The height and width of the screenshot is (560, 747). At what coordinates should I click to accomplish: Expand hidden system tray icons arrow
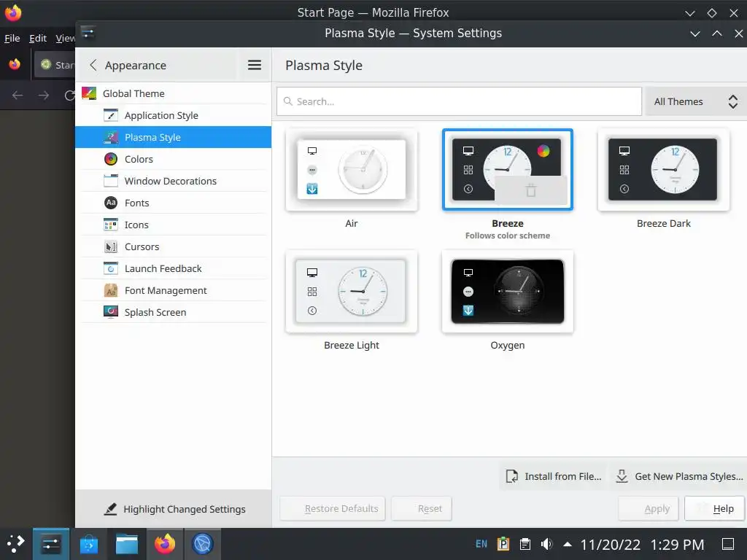[x=568, y=544]
